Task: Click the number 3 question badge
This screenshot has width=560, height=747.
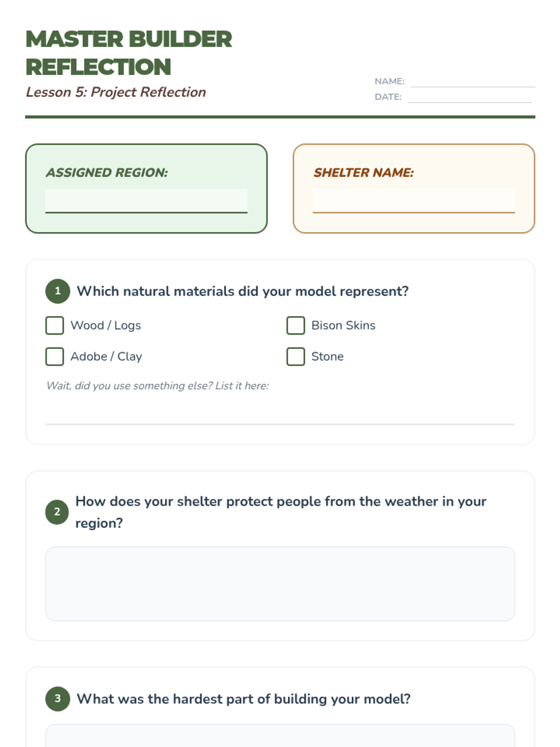Action: click(57, 698)
